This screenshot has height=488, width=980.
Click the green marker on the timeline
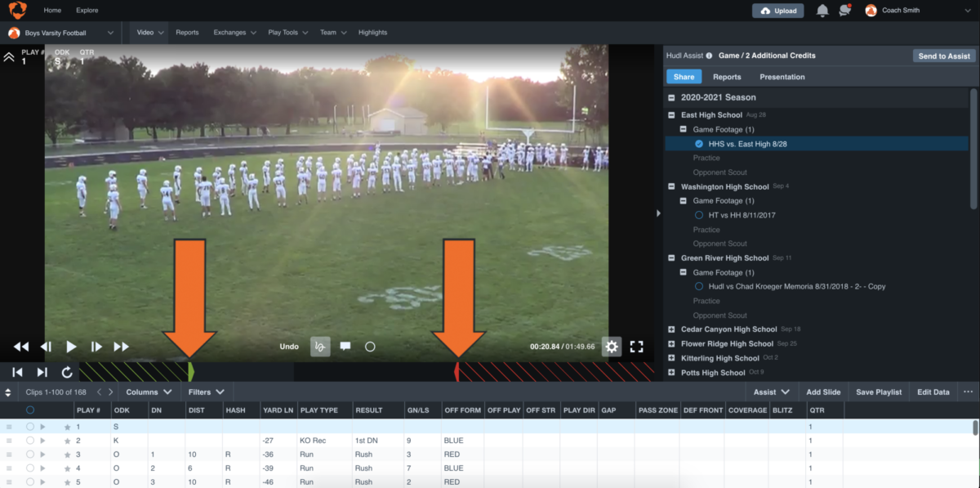coord(189,373)
